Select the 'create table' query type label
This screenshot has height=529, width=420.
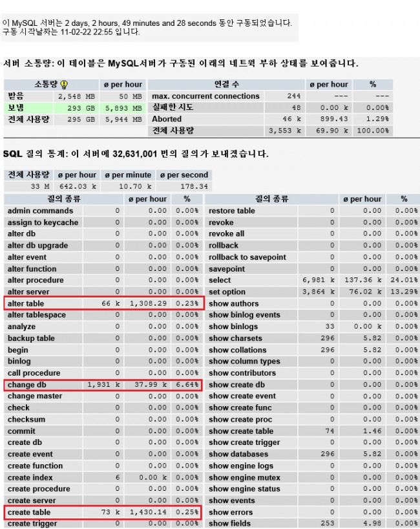(x=28, y=512)
